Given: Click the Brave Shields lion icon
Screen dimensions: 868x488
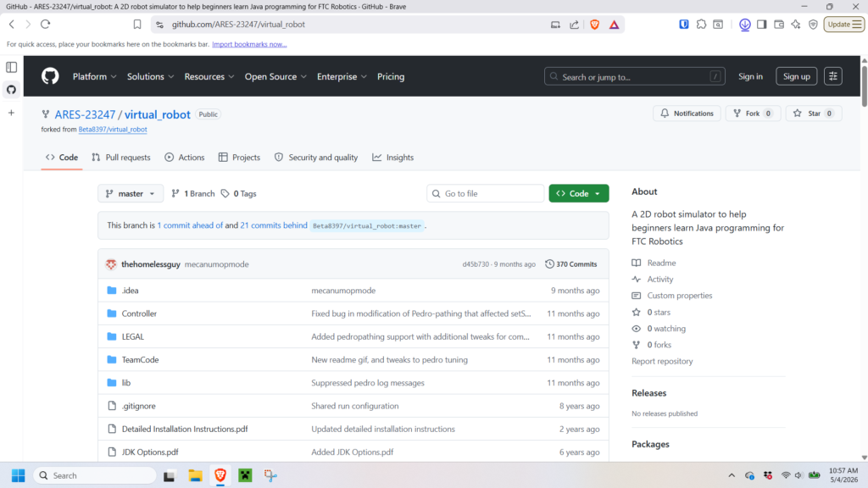Looking at the screenshot, I should point(594,25).
